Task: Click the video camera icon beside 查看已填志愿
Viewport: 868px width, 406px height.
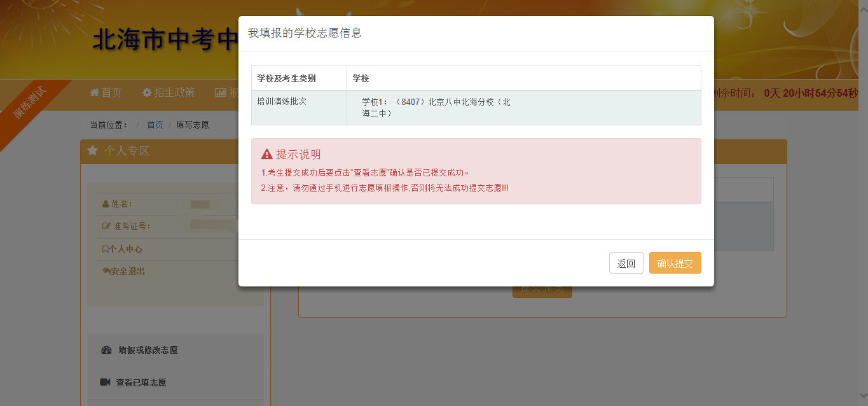Action: (x=105, y=382)
